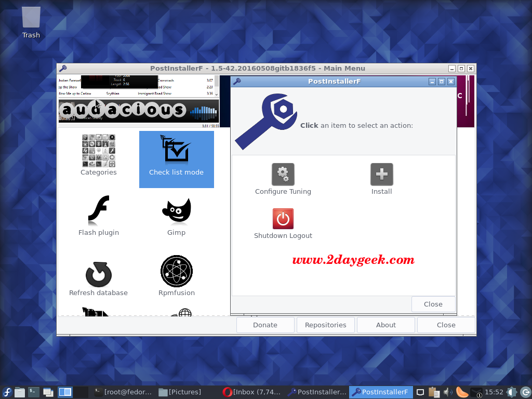Select the highlighted PostInstallerF taskbar item
532x399 pixels.
(x=381, y=392)
